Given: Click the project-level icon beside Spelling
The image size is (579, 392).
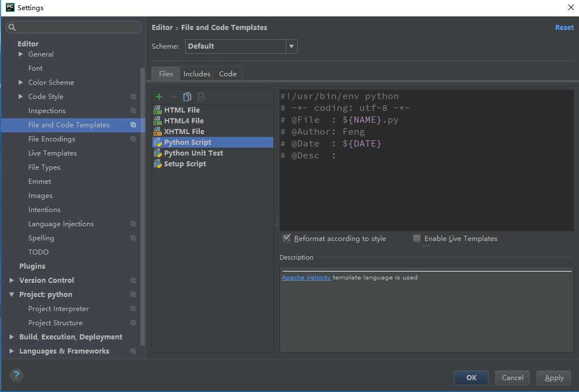Looking at the screenshot, I should 134,238.
